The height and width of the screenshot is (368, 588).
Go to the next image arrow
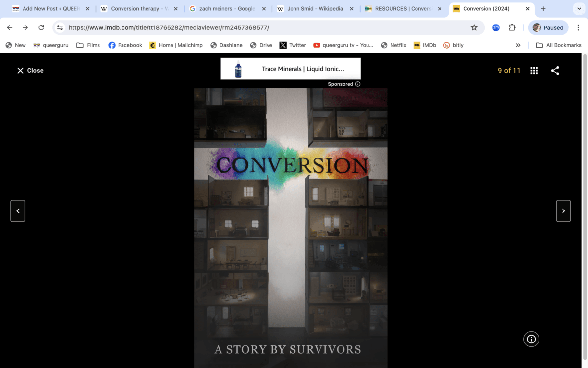click(x=563, y=211)
